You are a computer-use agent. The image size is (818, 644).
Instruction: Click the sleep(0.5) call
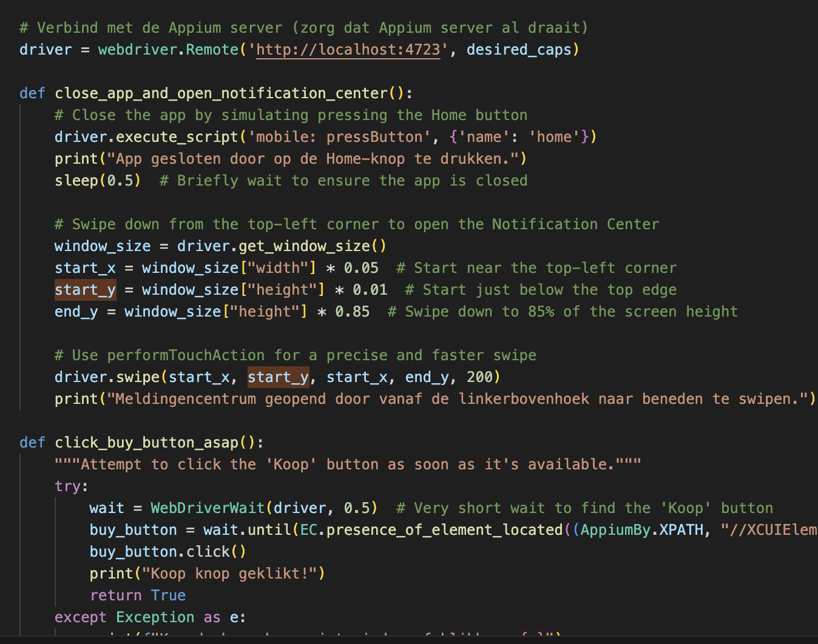(x=97, y=180)
